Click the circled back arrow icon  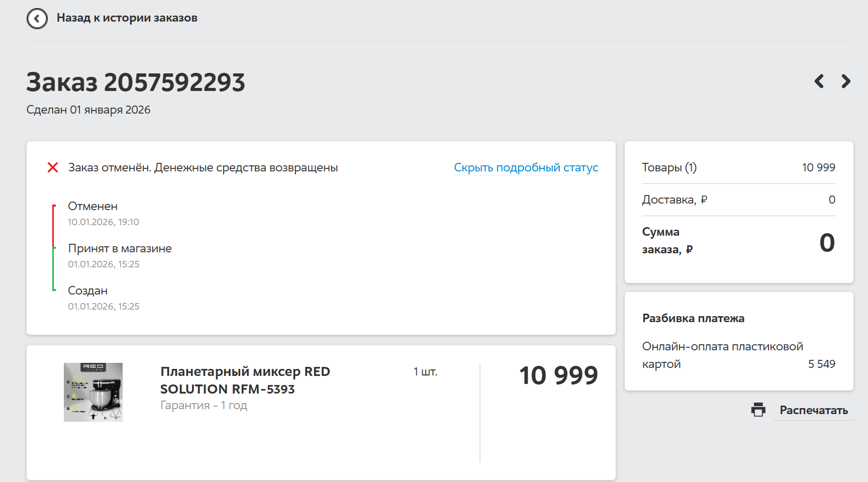point(37,19)
